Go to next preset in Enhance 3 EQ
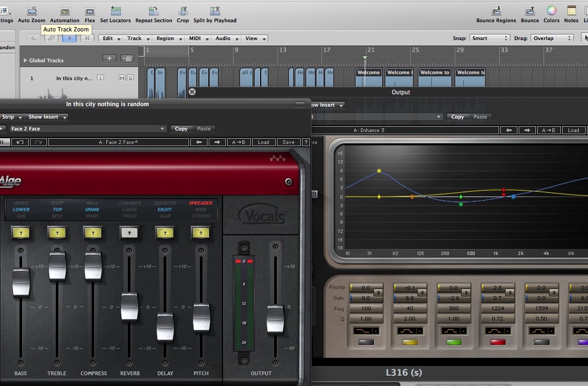This screenshot has height=386, width=588. (527, 130)
